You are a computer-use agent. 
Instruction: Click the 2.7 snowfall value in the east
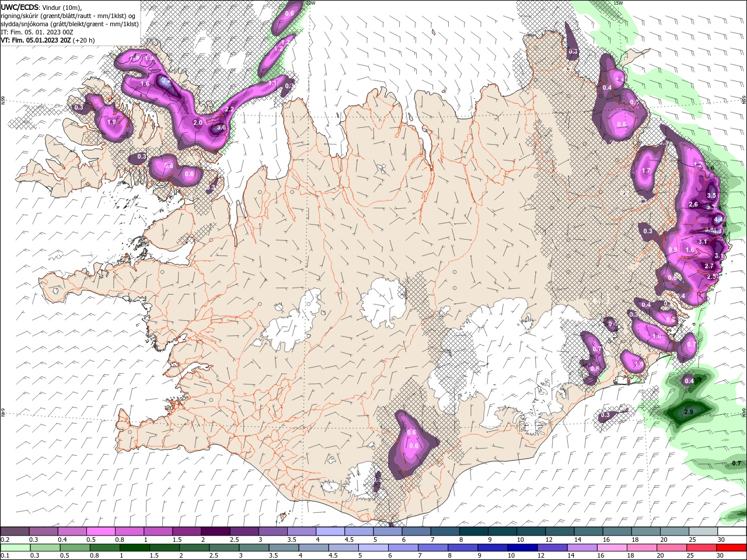coord(709,266)
